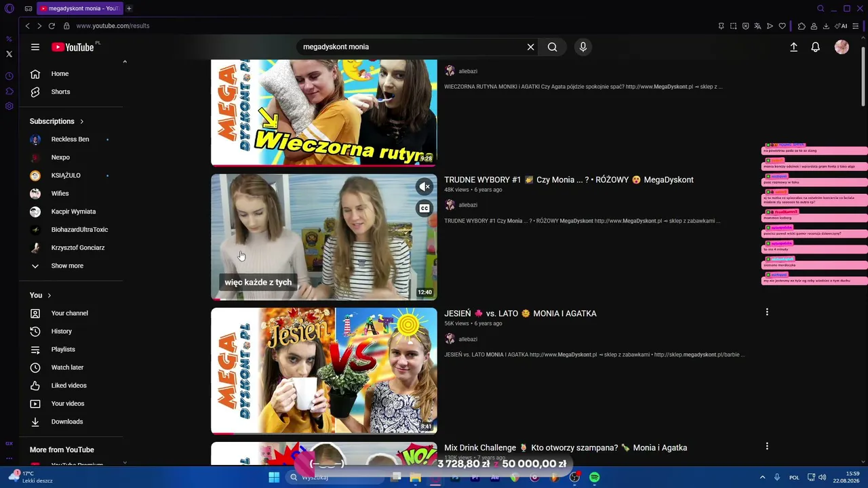
Task: Open KSIĄŻULO subscription channel
Action: coord(71,176)
